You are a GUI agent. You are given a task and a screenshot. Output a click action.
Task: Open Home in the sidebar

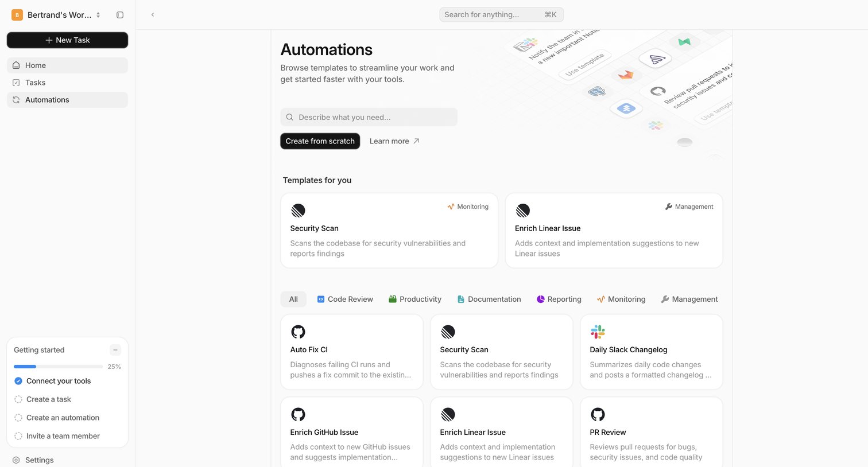67,65
